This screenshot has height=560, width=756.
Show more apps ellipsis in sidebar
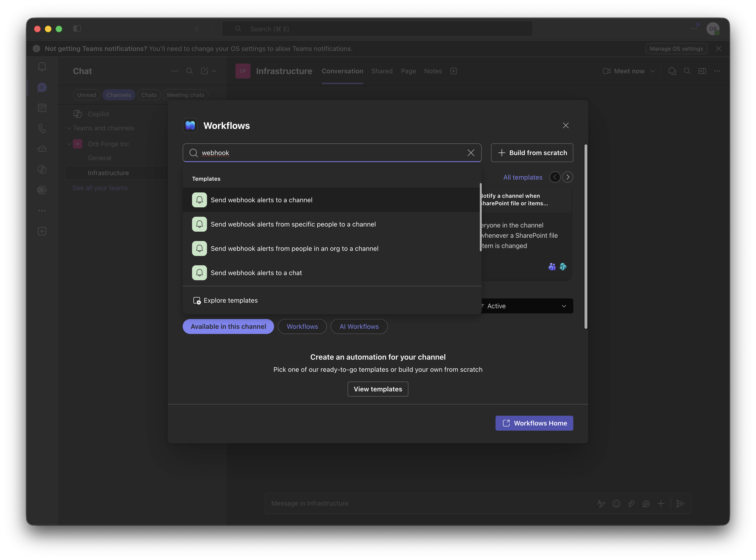tap(42, 211)
